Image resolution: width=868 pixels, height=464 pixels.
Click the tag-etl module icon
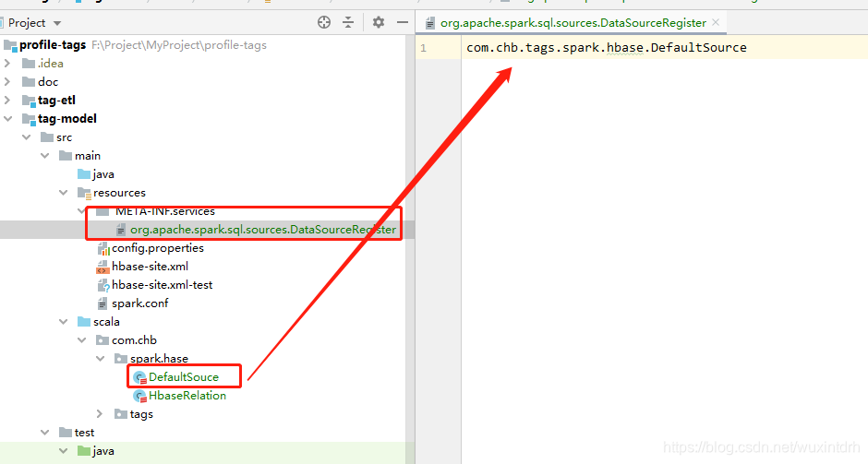(29, 101)
